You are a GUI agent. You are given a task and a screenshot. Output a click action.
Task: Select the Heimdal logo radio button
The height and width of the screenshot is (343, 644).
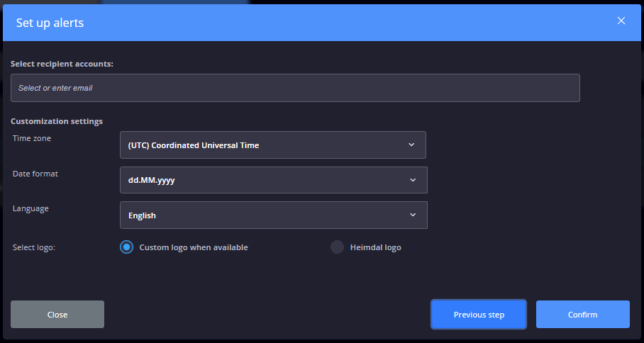click(338, 247)
